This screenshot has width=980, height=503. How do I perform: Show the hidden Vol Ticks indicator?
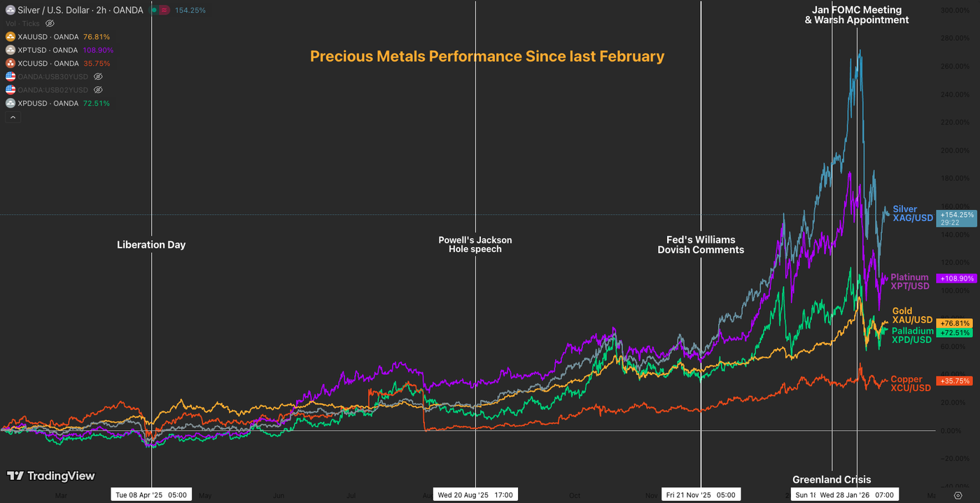[x=50, y=23]
